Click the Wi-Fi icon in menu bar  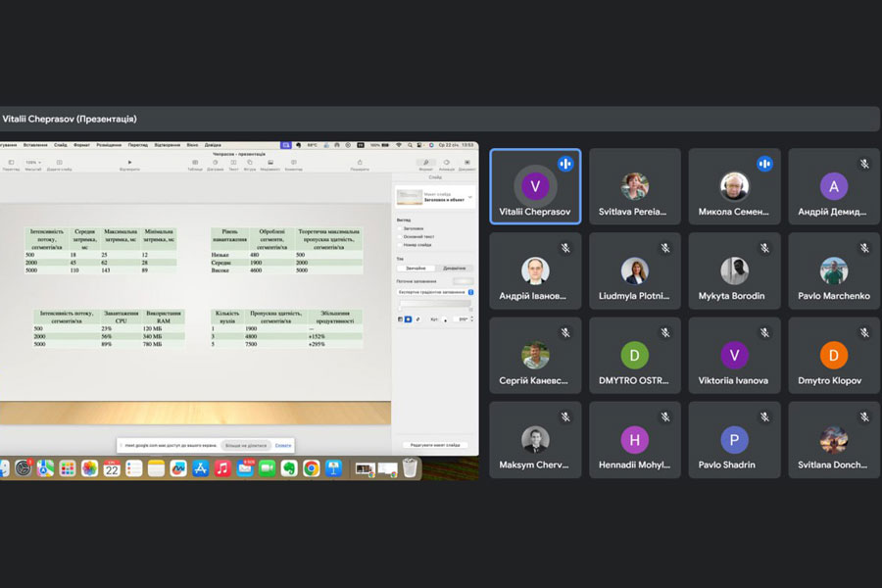point(399,145)
